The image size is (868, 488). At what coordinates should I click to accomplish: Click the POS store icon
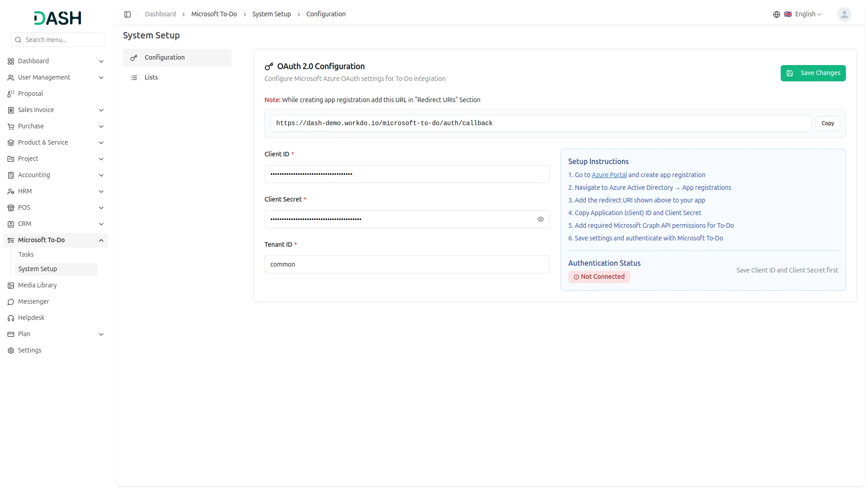coord(11,208)
